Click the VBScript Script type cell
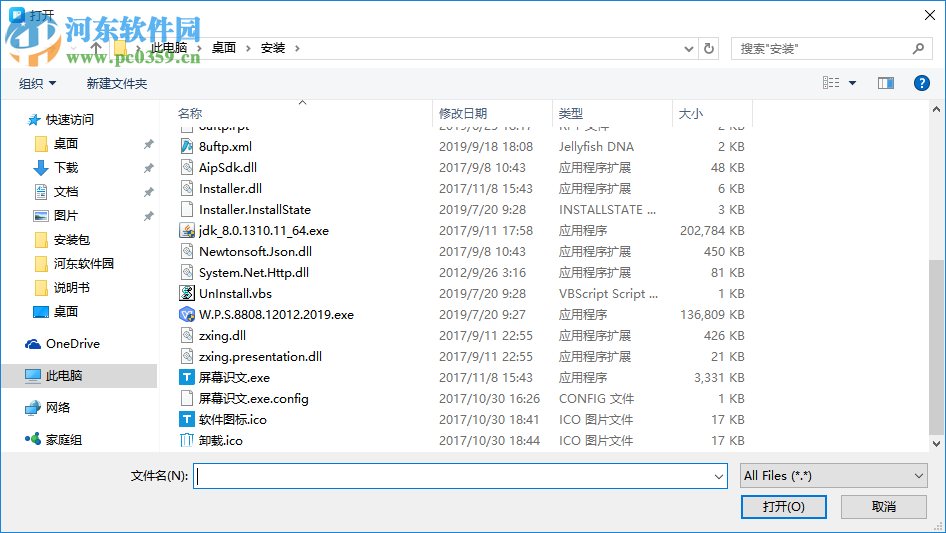 tap(608, 293)
